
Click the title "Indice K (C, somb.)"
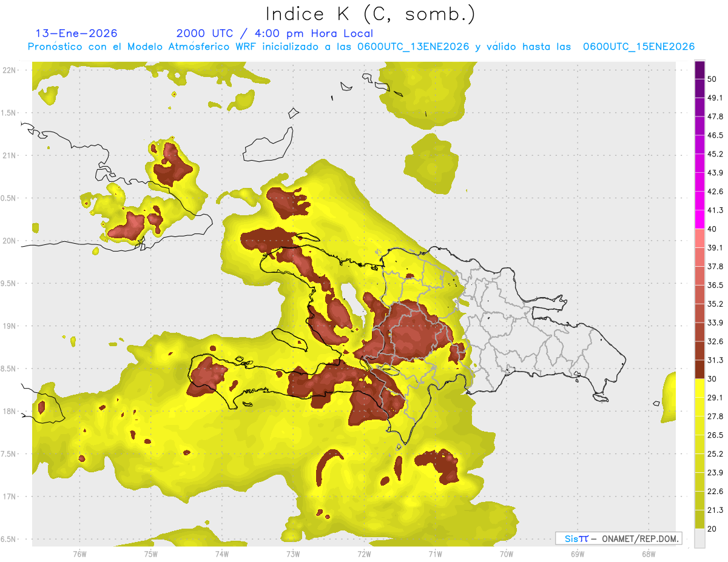[371, 13]
